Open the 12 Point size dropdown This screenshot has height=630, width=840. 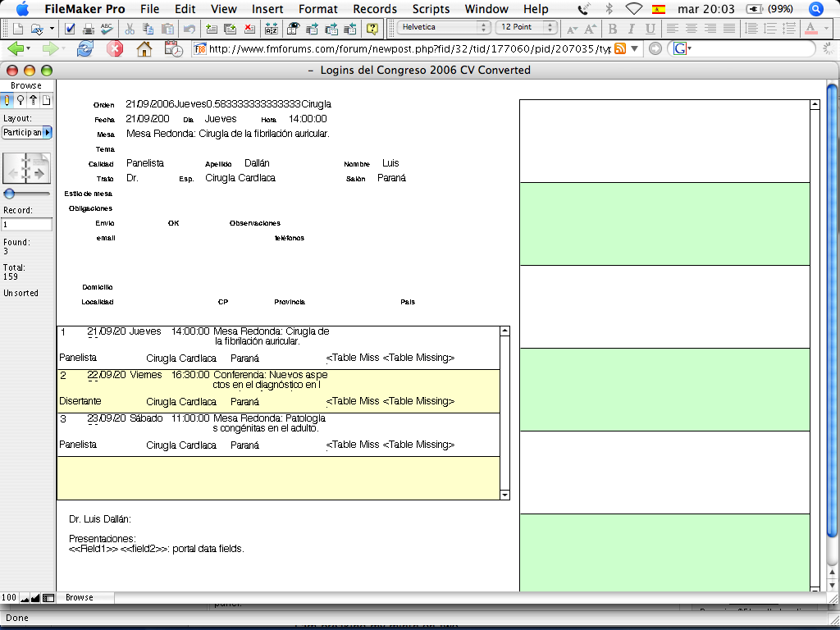(x=527, y=27)
